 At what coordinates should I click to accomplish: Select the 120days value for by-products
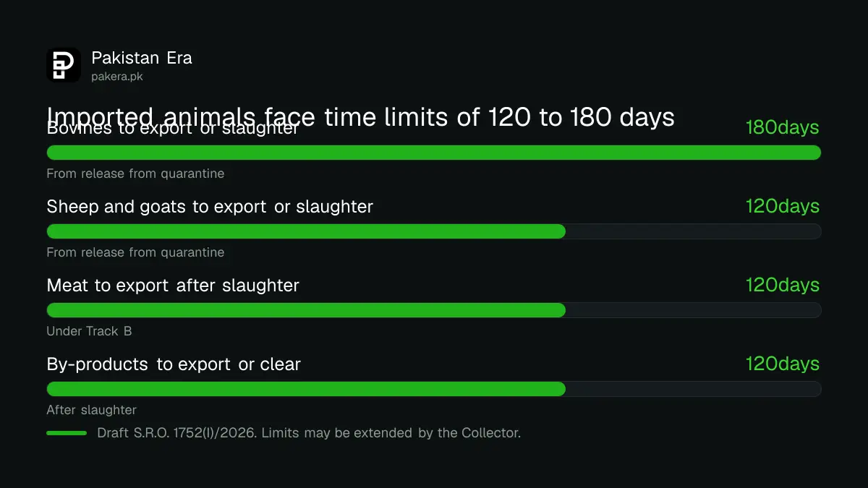(783, 364)
